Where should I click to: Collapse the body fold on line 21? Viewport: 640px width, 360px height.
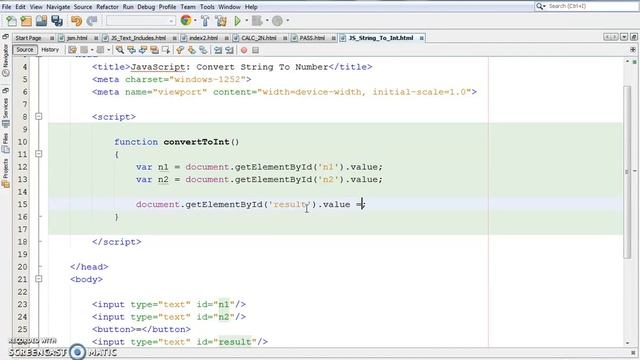[38, 279]
